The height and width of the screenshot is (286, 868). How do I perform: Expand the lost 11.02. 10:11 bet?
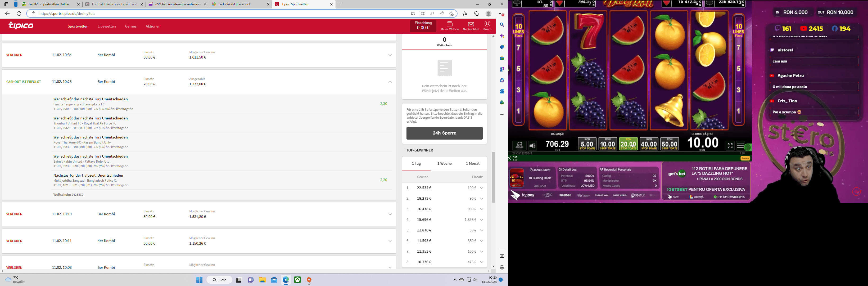(390, 241)
